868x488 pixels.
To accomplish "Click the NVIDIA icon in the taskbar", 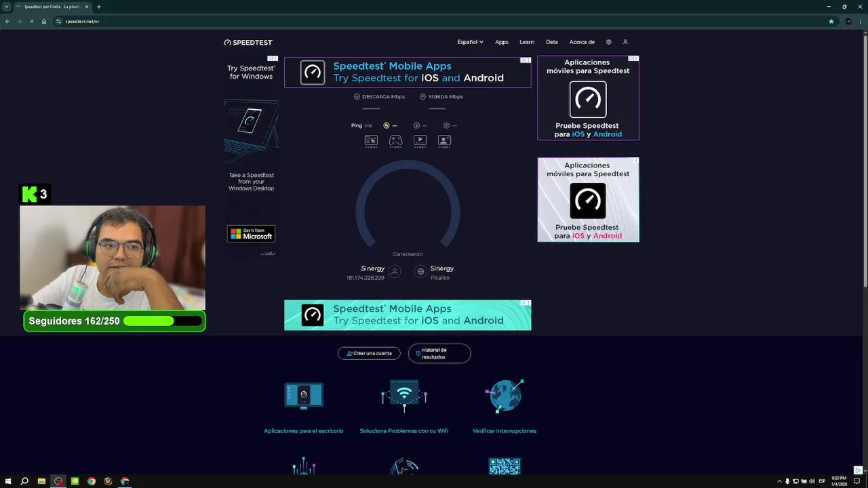I will 75,481.
